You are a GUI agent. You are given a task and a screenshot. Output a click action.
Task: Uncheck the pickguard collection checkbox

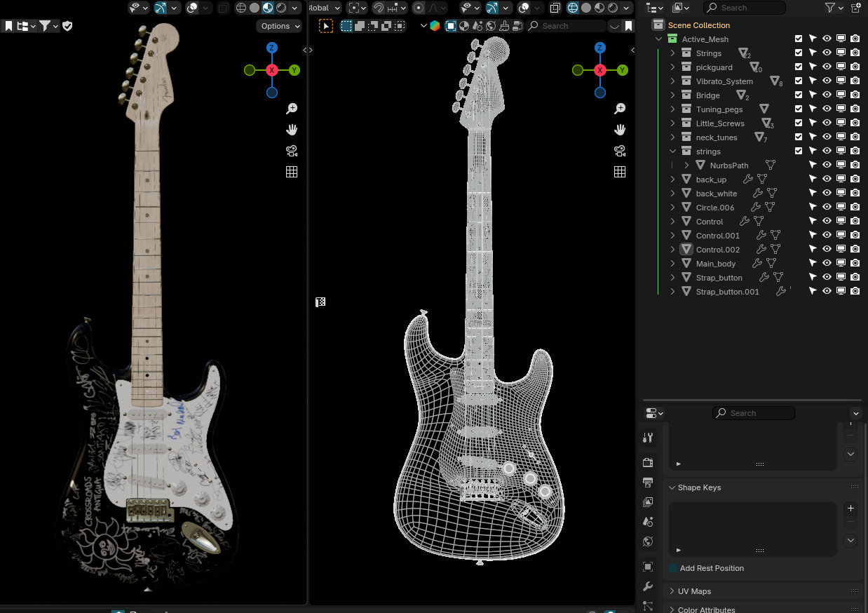[x=799, y=67]
